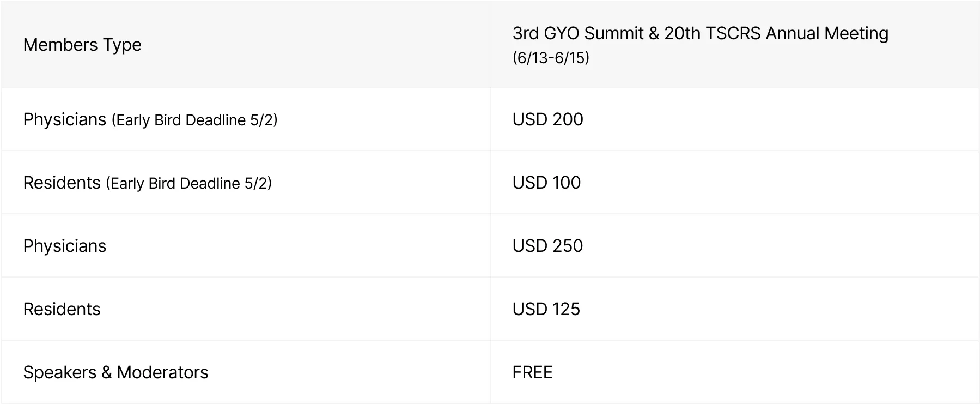980x404 pixels.
Task: Click the Speakers & Moderators row label
Action: [x=115, y=372]
